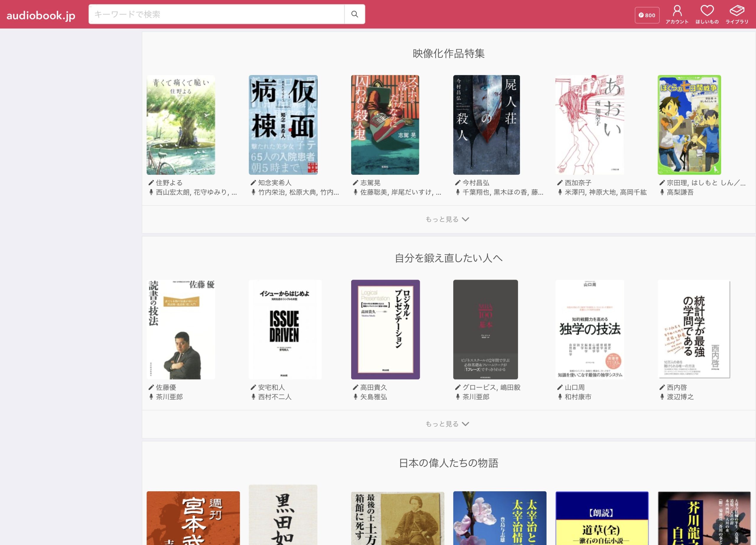Open the 芥川龍之介 book cover
This screenshot has width=756, height=545.
[704, 518]
